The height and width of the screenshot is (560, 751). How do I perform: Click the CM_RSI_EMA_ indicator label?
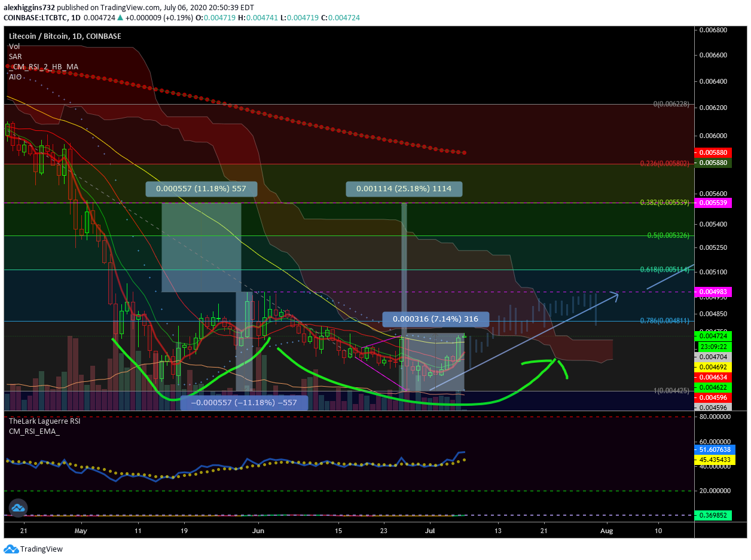click(x=34, y=432)
